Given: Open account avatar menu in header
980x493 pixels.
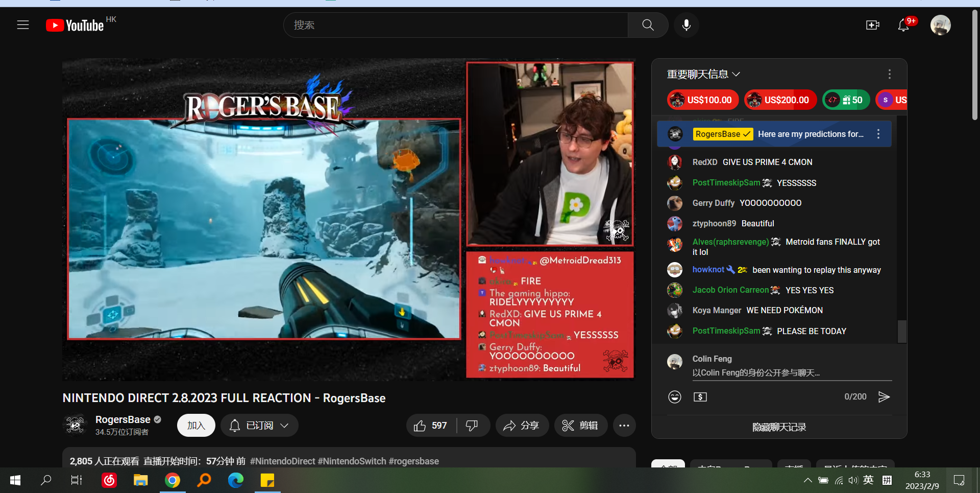Looking at the screenshot, I should click(940, 25).
